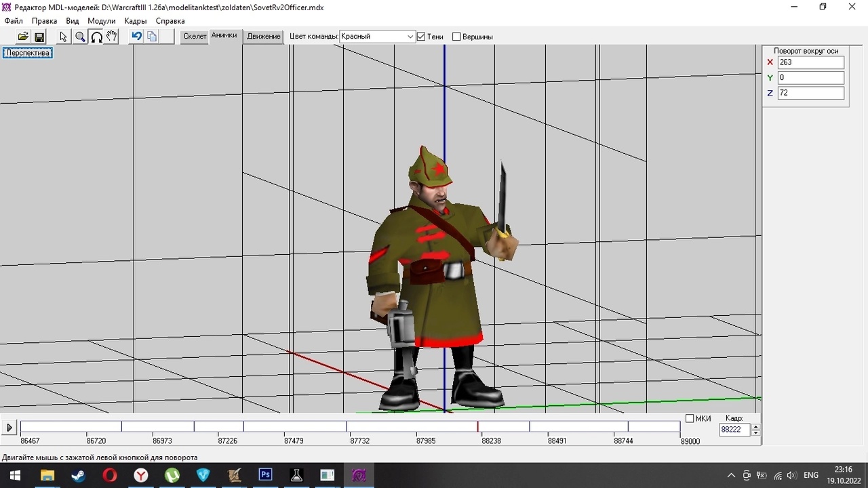
Task: Click the battery tray icon
Action: click(x=762, y=475)
